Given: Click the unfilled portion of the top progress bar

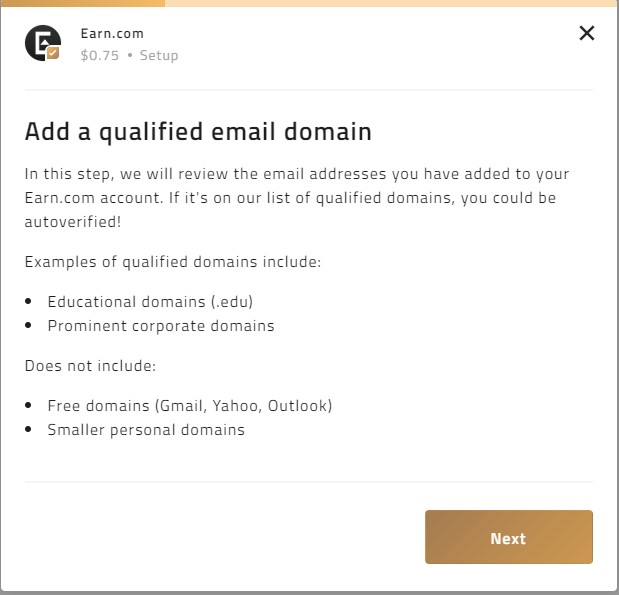Looking at the screenshot, I should coord(390,3).
